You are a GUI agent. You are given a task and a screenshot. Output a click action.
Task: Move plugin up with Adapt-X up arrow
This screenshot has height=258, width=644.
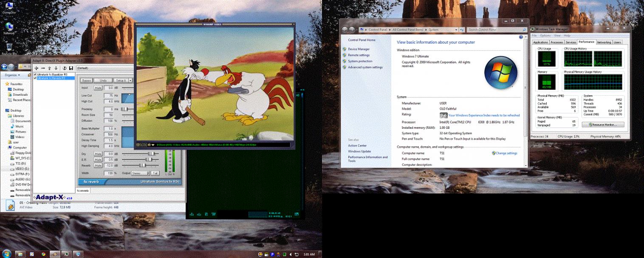point(49,68)
